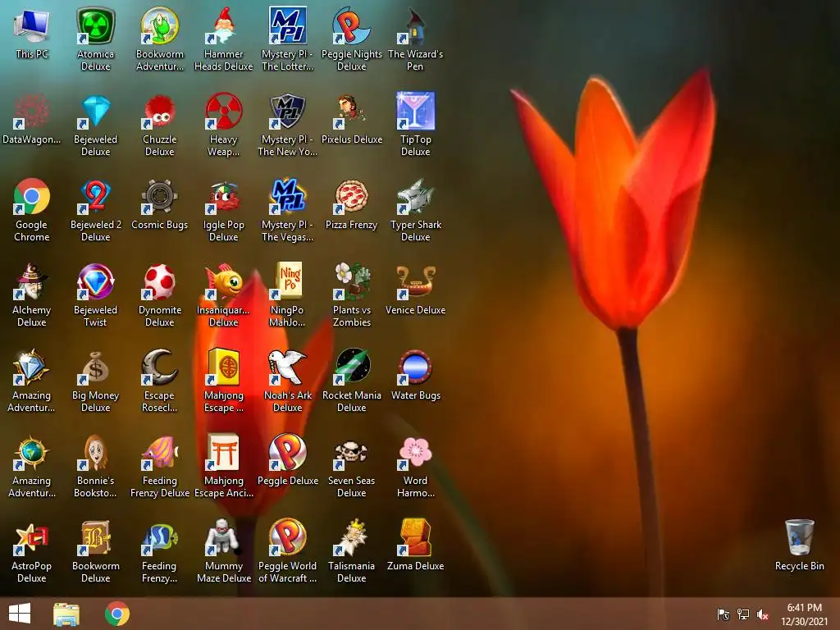
Task: Click the Mummy Maze Deluxe icon
Action: tap(223, 537)
